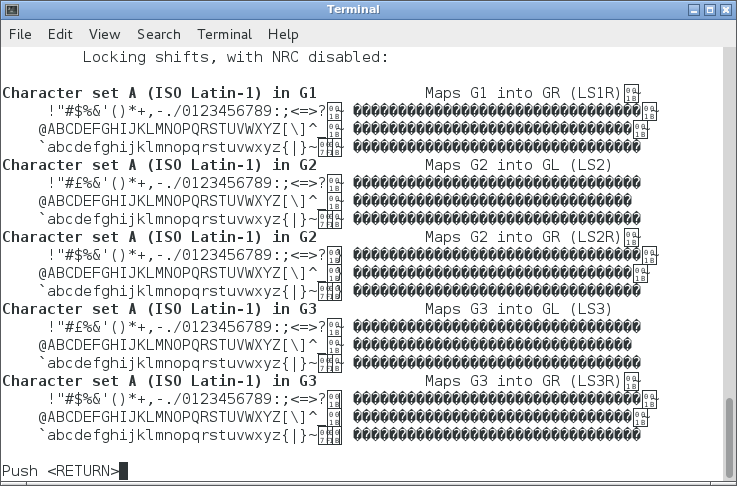Click the 'Maps G3 into GL (LS3)' text
The image size is (737, 486).
point(518,309)
